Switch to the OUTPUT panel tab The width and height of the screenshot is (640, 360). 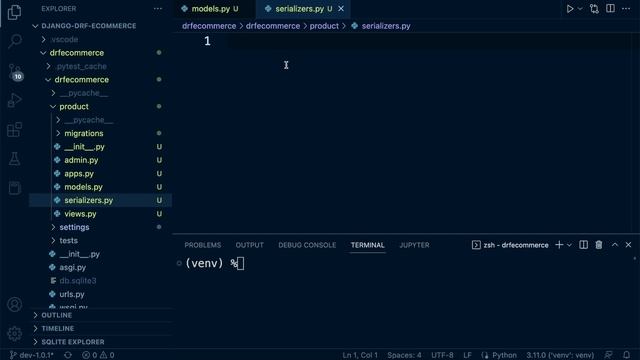click(x=249, y=245)
